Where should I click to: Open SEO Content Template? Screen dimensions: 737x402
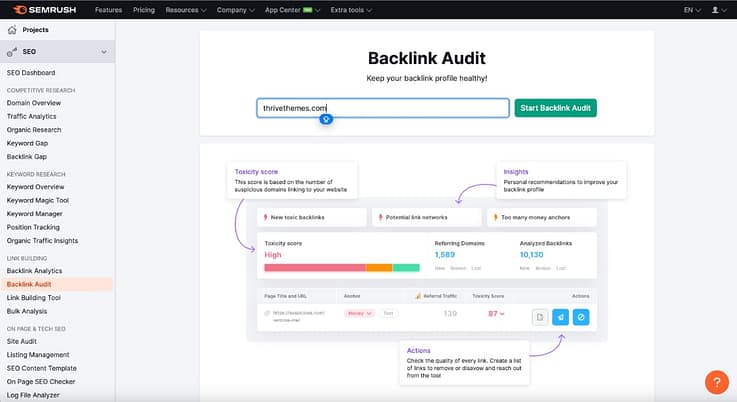pos(41,368)
